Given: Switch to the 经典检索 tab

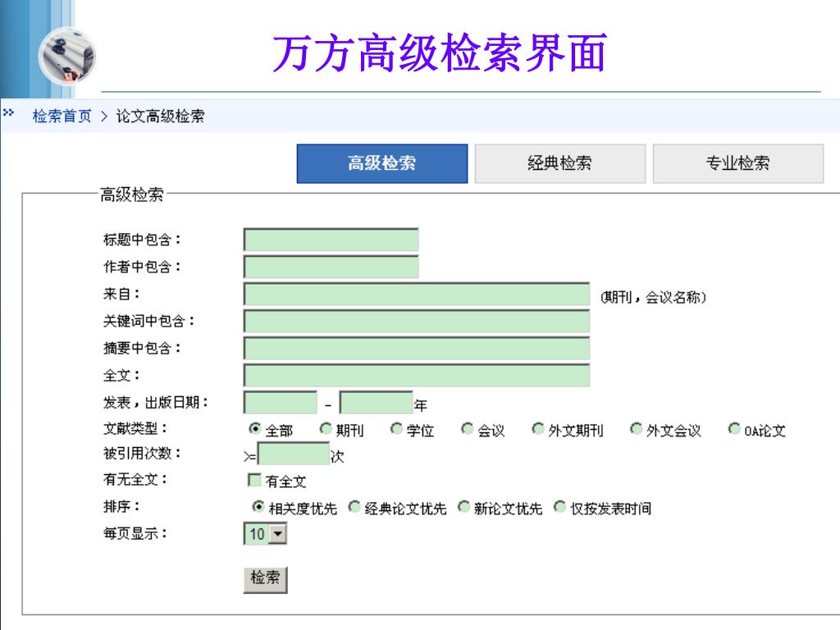Looking at the screenshot, I should (x=559, y=163).
